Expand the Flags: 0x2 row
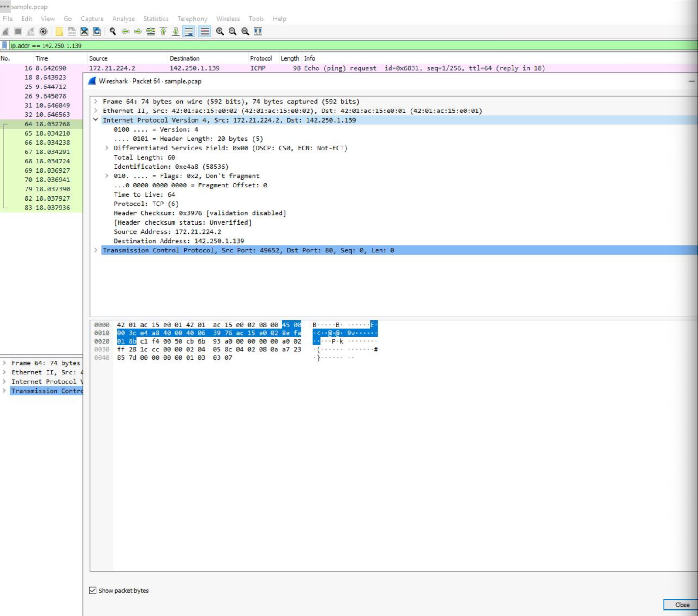Screen dimensions: 698x616 106,176
